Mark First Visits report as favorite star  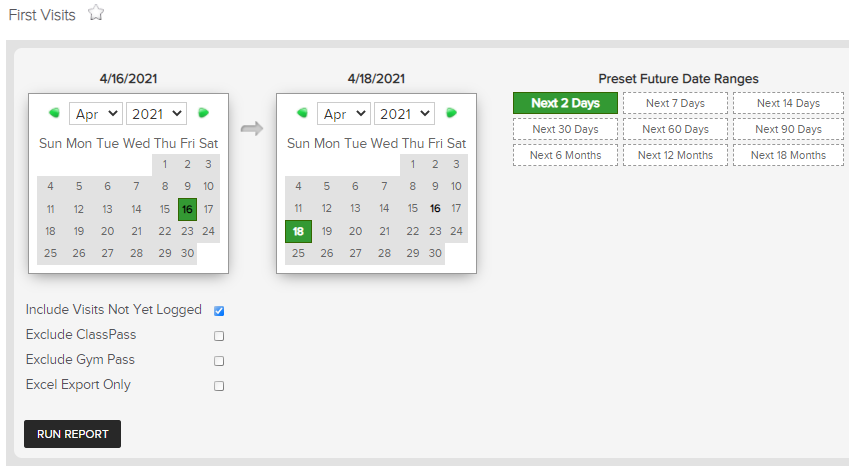[x=96, y=12]
